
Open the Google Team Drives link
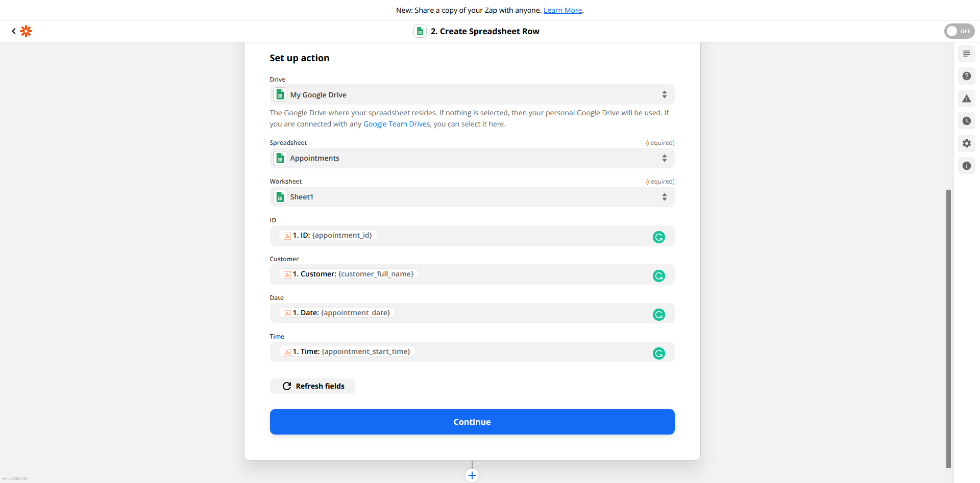[x=397, y=124]
